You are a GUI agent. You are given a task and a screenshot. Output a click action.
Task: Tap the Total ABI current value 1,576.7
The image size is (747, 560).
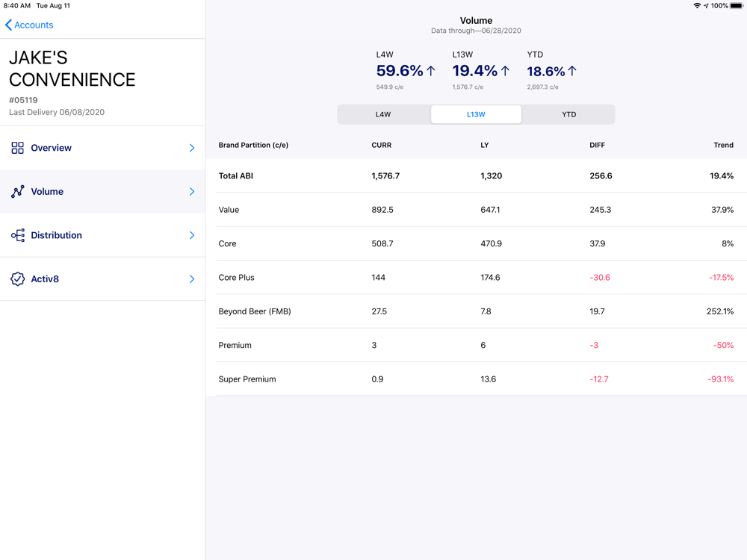[385, 175]
